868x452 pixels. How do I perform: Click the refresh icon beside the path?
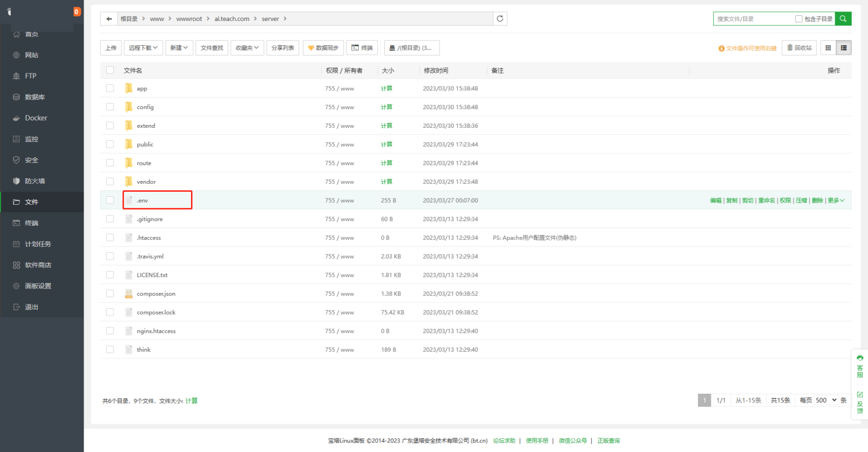click(x=500, y=19)
